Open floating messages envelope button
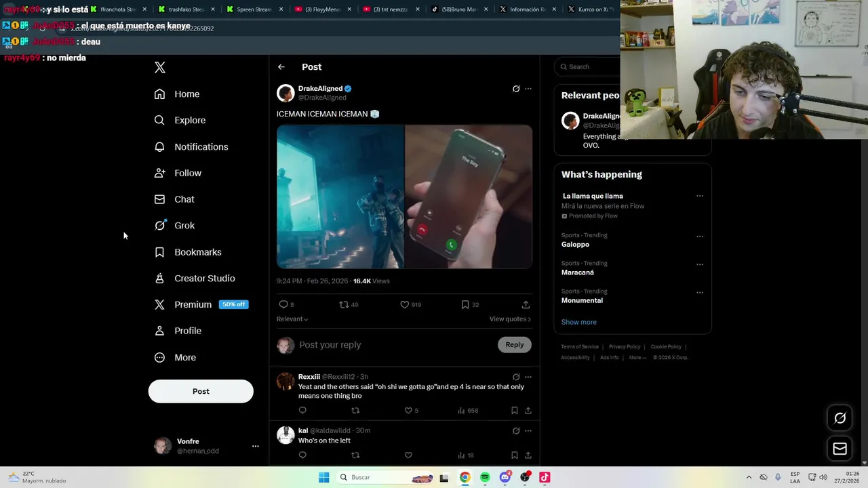 pyautogui.click(x=840, y=449)
